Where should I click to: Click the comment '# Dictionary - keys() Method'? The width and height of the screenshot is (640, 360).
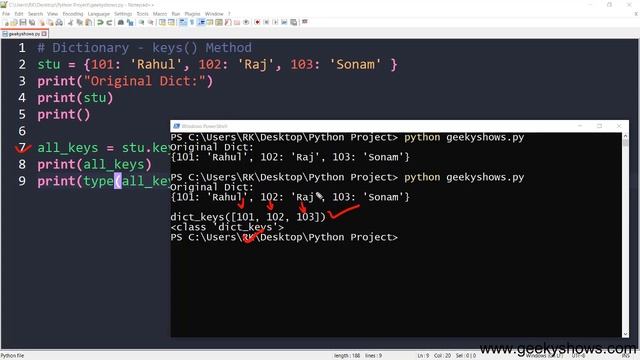144,48
